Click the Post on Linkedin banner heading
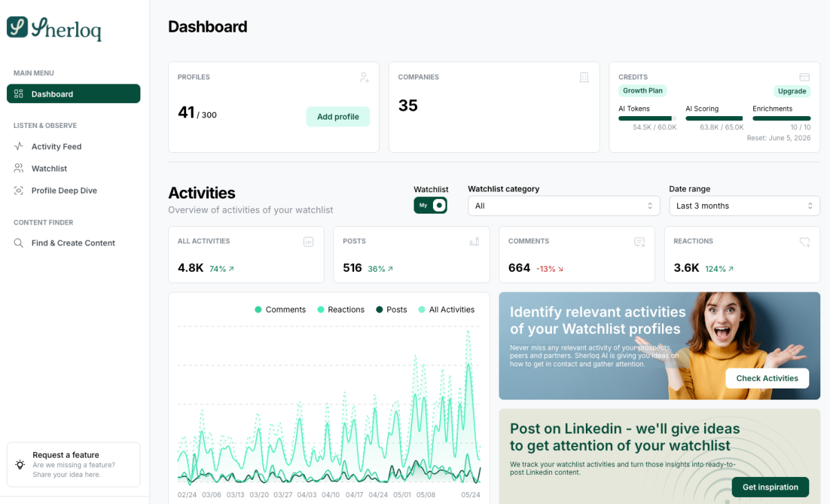830x504 pixels. [625, 437]
